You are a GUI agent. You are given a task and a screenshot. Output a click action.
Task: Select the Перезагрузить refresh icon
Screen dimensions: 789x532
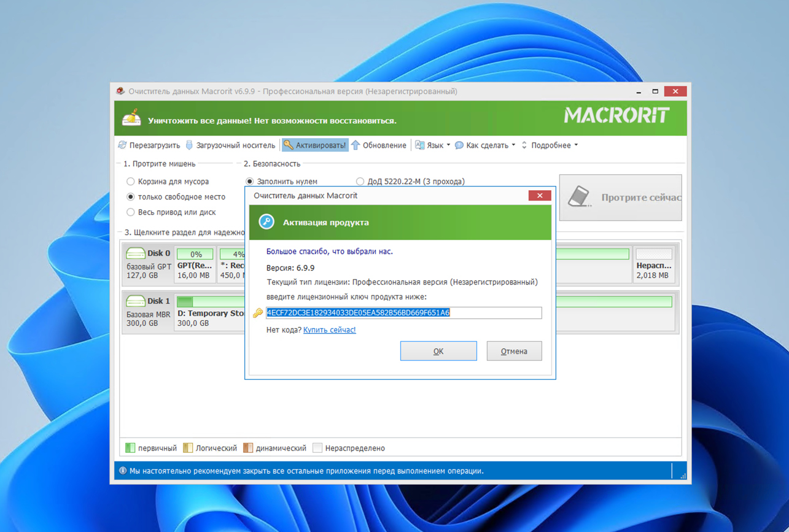(x=121, y=145)
